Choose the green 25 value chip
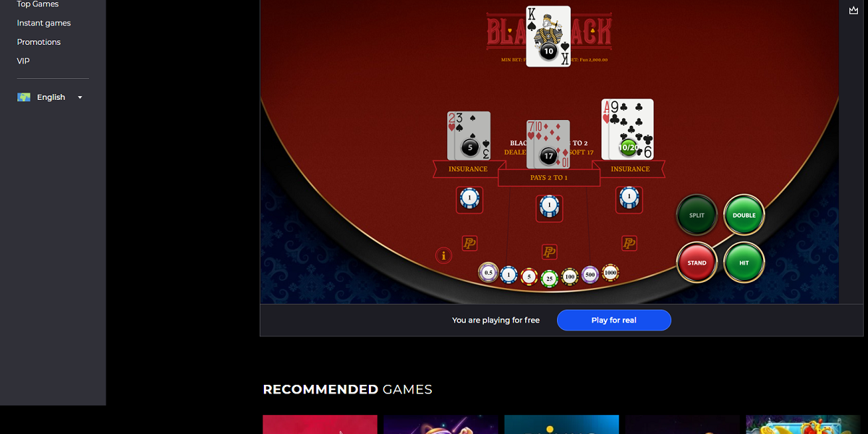868x434 pixels. click(x=550, y=278)
